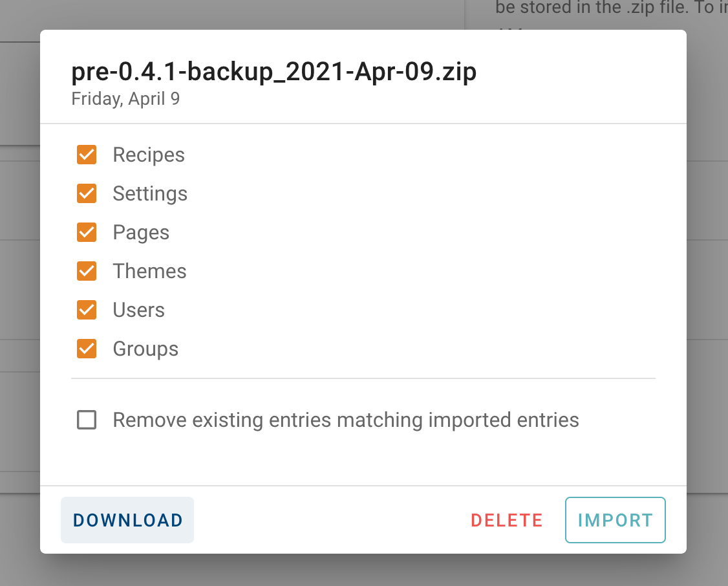This screenshot has width=728, height=586.
Task: Click the Pages label text
Action: pos(141,232)
